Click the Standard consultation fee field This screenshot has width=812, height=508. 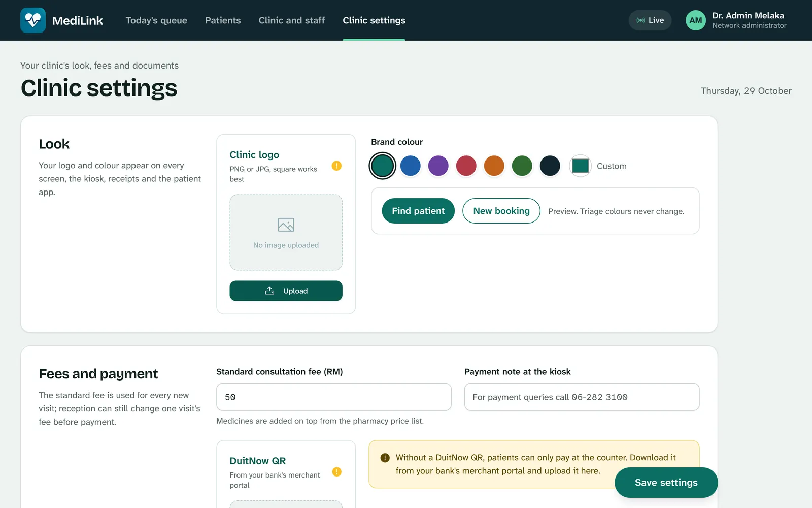click(334, 397)
